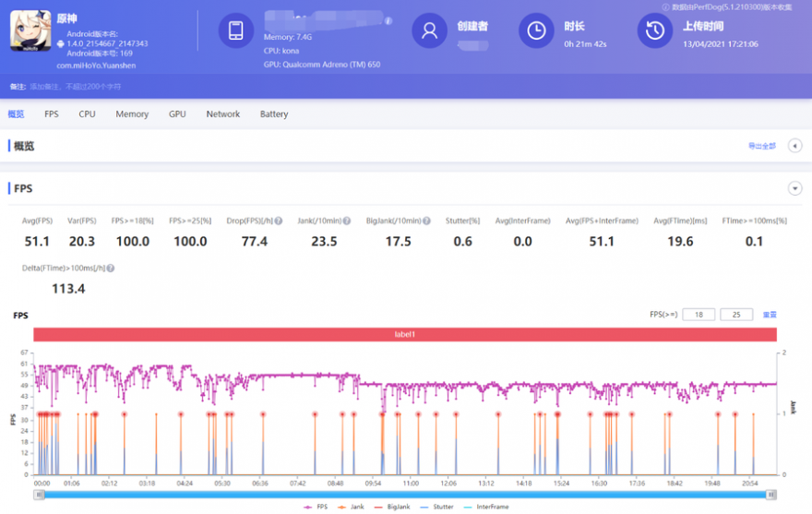Click help icon next to BigJank(/10min)
The image size is (812, 514).
[426, 221]
